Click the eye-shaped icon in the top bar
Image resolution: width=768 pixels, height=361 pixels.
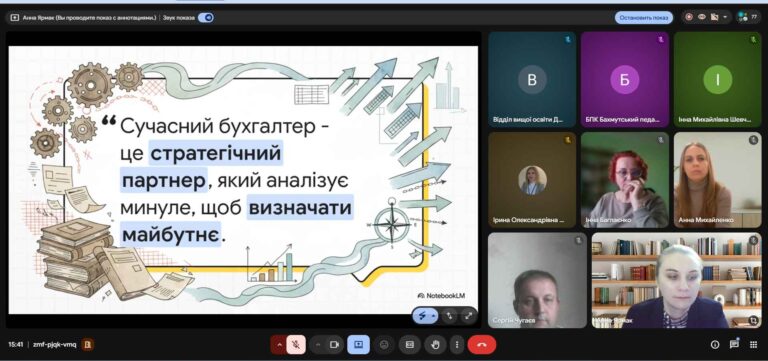coord(702,17)
